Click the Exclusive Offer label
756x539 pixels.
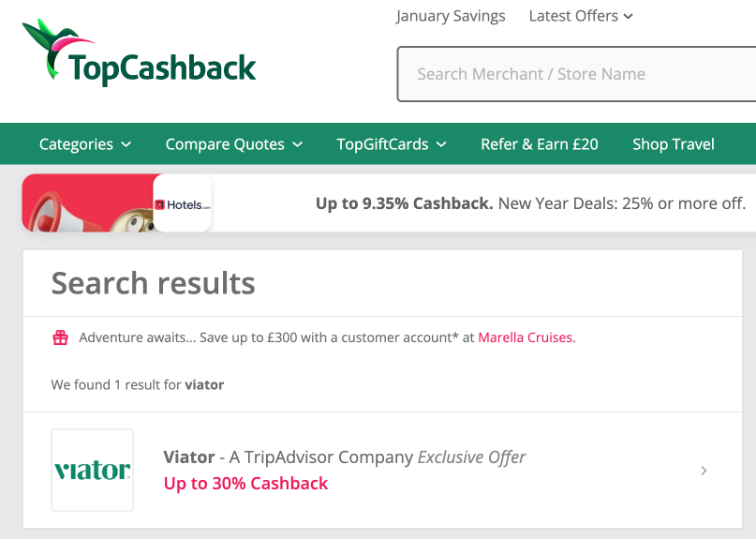471,457
